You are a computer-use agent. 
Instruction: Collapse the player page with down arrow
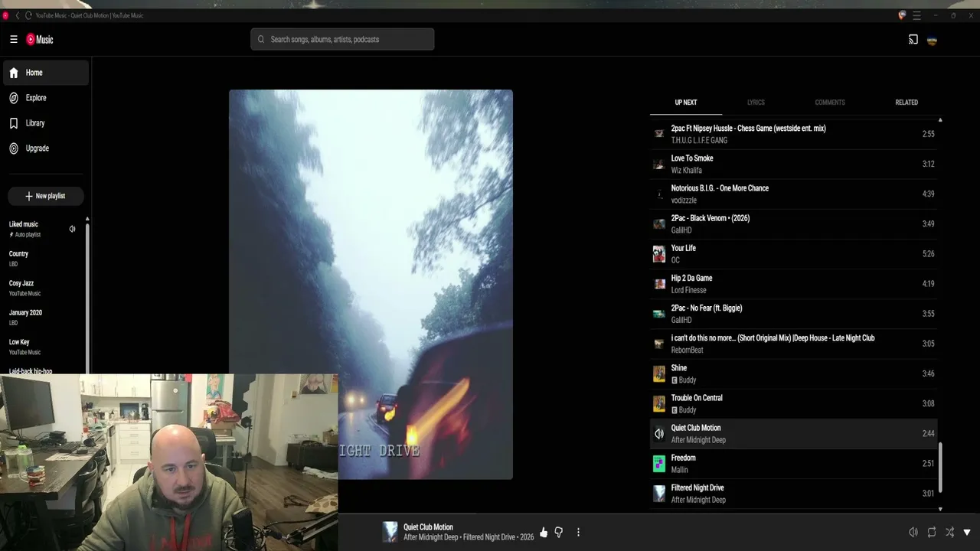tap(967, 533)
